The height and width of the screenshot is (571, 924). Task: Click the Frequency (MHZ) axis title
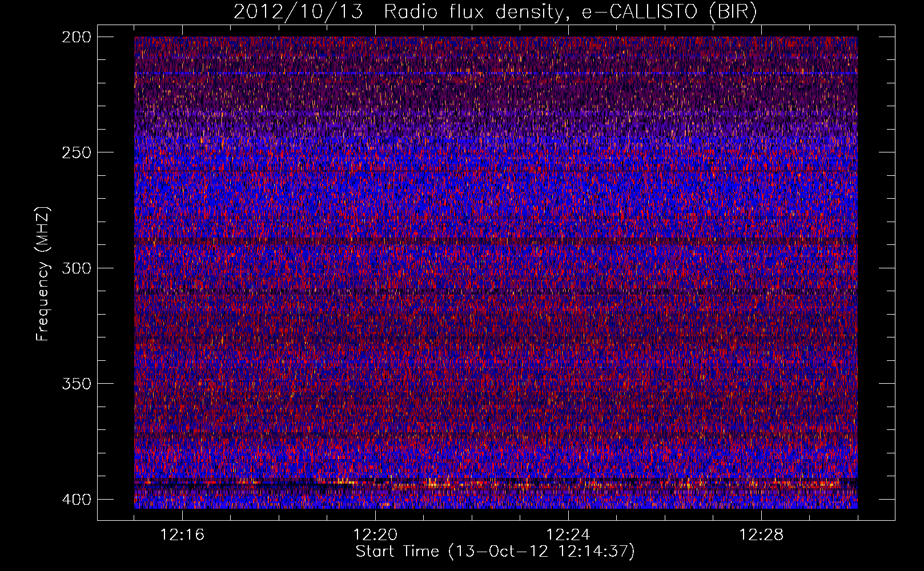[43, 274]
